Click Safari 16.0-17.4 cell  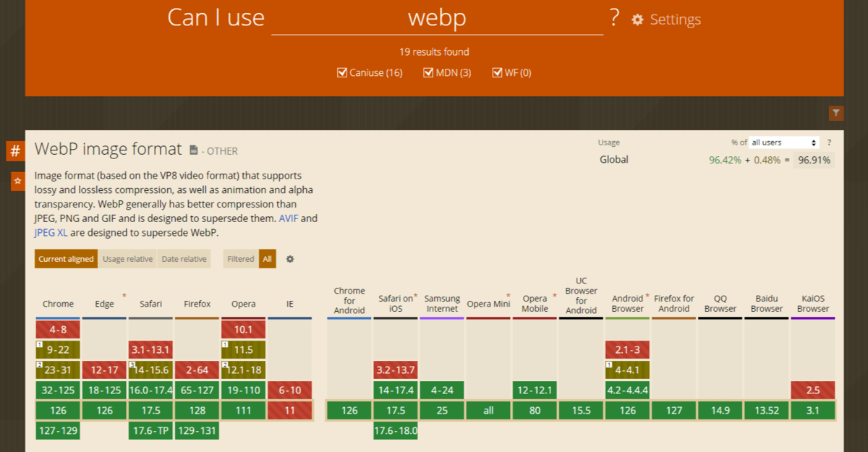tap(151, 391)
